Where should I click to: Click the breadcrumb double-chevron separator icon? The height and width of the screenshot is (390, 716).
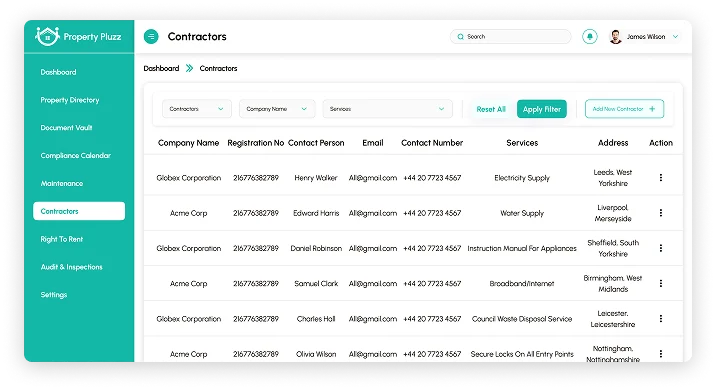[189, 68]
